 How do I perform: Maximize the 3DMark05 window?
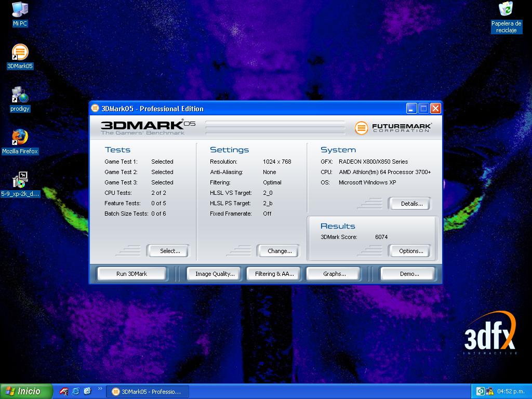point(423,109)
